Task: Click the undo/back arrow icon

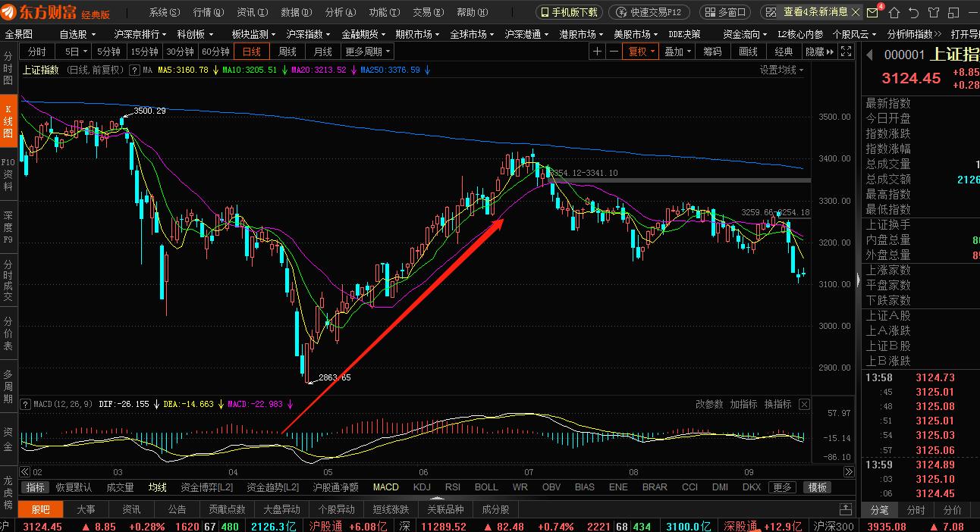Action: (914, 12)
